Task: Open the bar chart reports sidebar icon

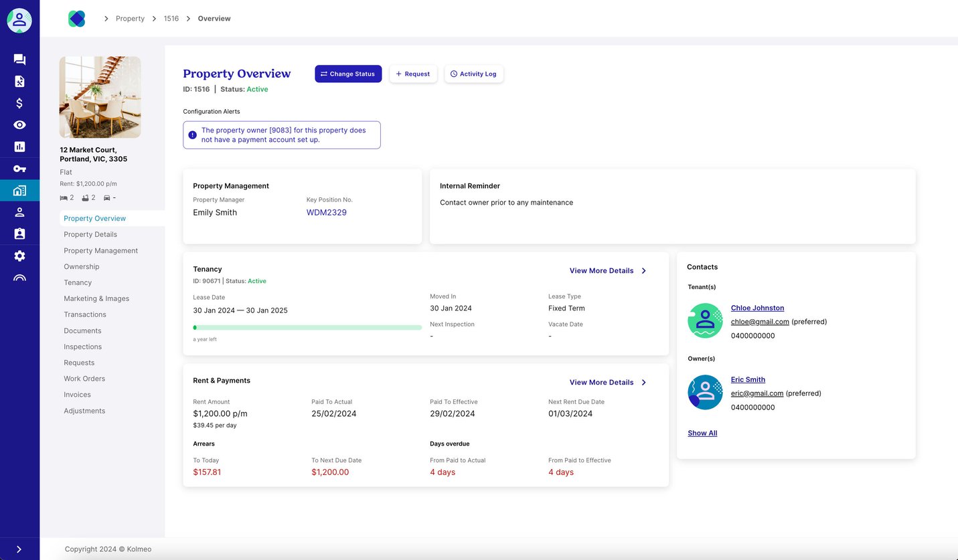Action: [19, 147]
